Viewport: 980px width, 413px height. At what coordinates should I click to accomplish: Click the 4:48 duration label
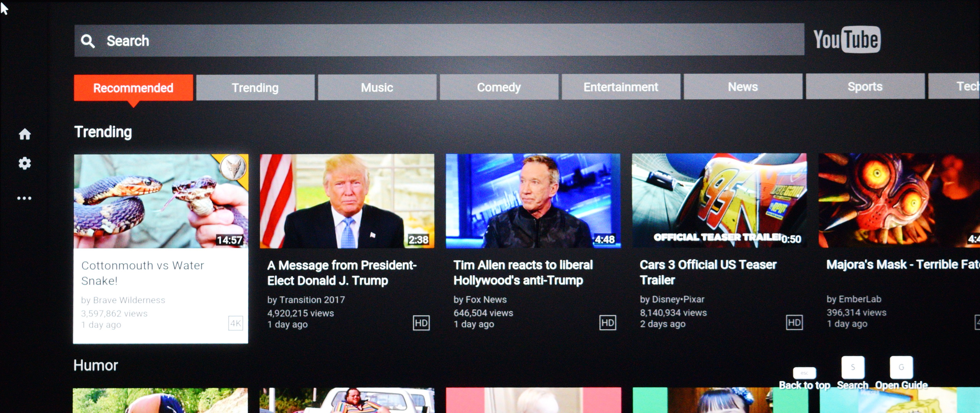(x=604, y=239)
